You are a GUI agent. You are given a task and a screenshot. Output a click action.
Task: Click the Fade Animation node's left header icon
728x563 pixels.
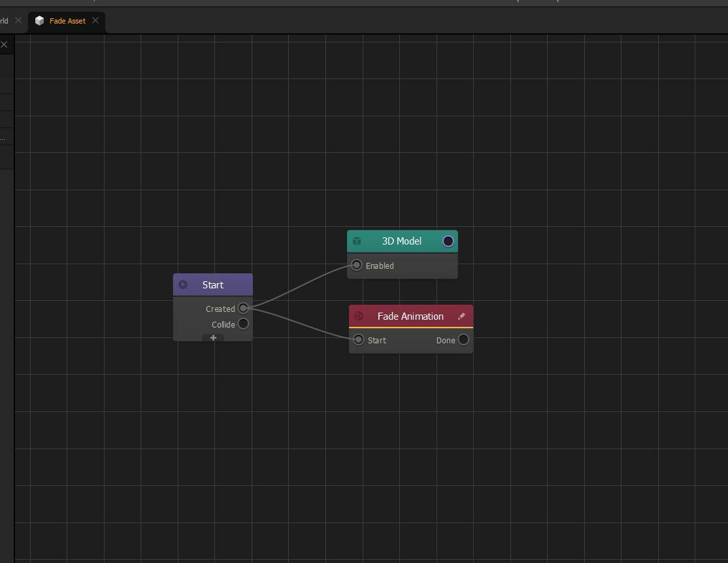(359, 316)
